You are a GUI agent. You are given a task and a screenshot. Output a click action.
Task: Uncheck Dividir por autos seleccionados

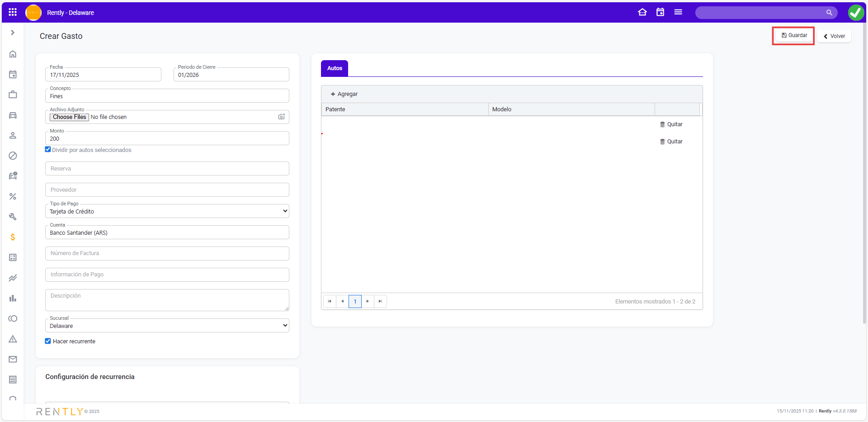[48, 150]
